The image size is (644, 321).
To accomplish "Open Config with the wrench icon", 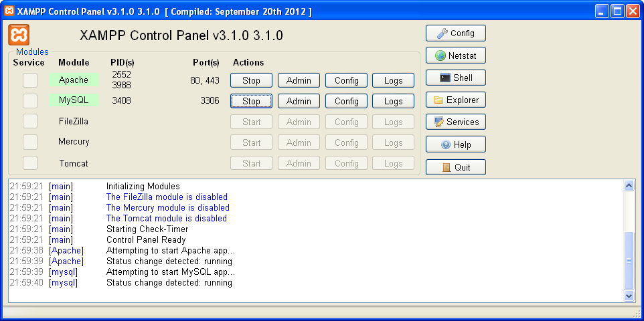I will (455, 33).
